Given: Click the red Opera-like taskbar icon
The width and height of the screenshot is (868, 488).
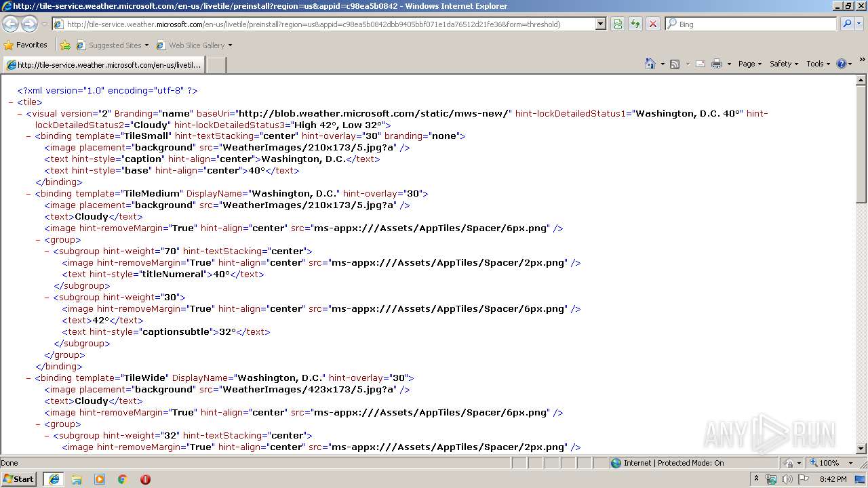Looking at the screenshot, I should pyautogui.click(x=145, y=479).
